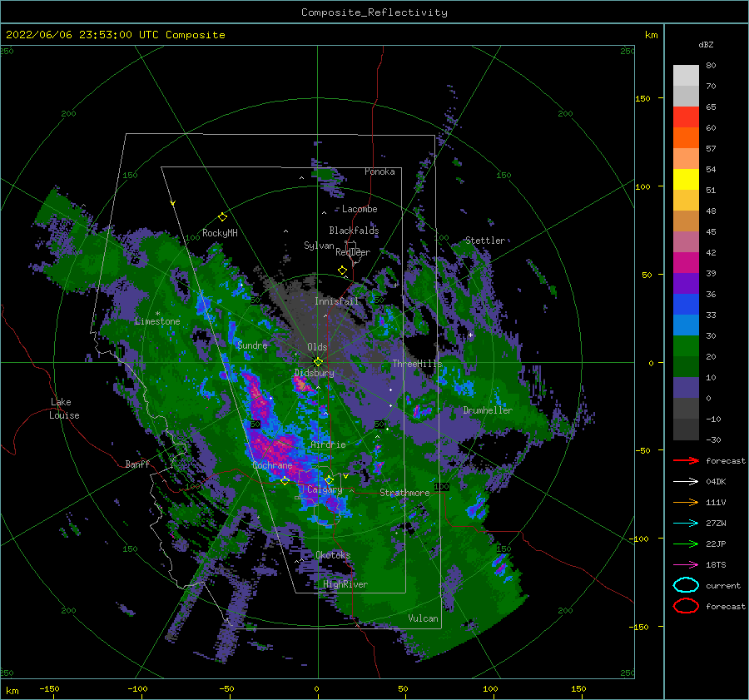749x700 pixels.
Task: Click the Didsbury city label
Action: [315, 373]
